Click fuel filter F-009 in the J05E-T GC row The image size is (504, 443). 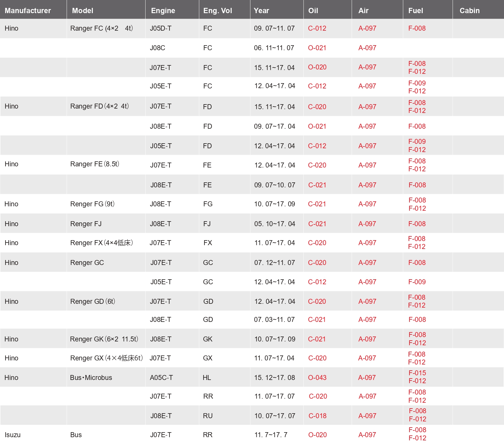tap(417, 282)
